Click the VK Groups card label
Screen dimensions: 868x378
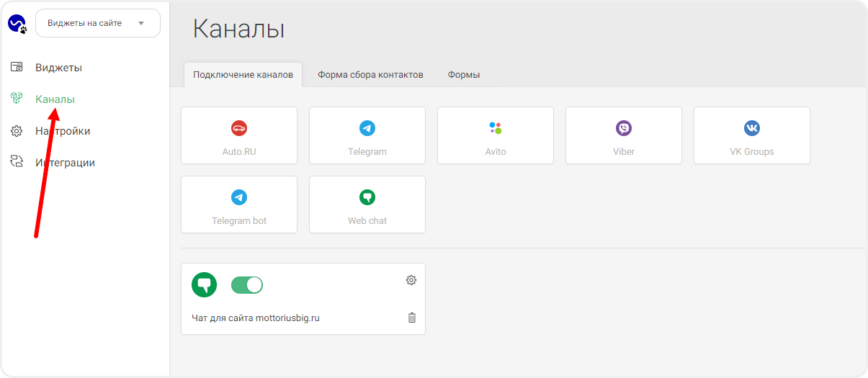tap(752, 152)
